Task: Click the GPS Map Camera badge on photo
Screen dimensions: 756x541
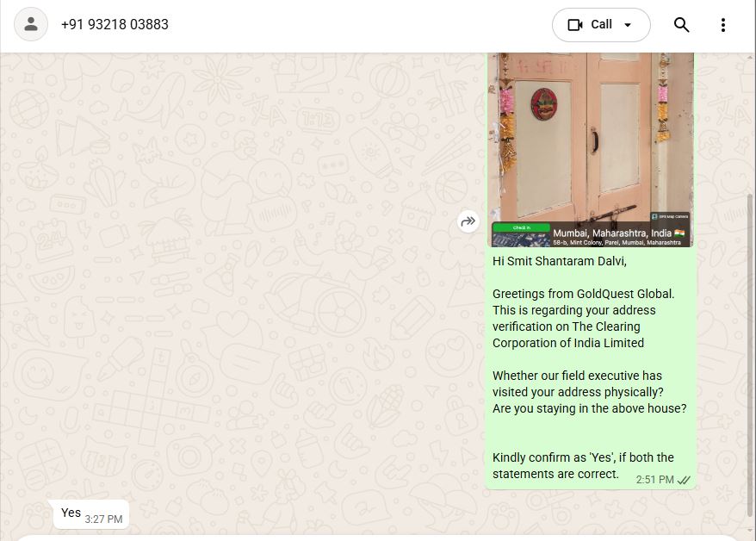Action: (x=670, y=216)
